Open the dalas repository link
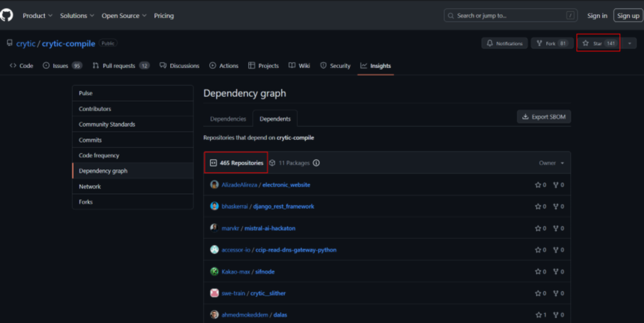This screenshot has height=323, width=644. (x=280, y=315)
